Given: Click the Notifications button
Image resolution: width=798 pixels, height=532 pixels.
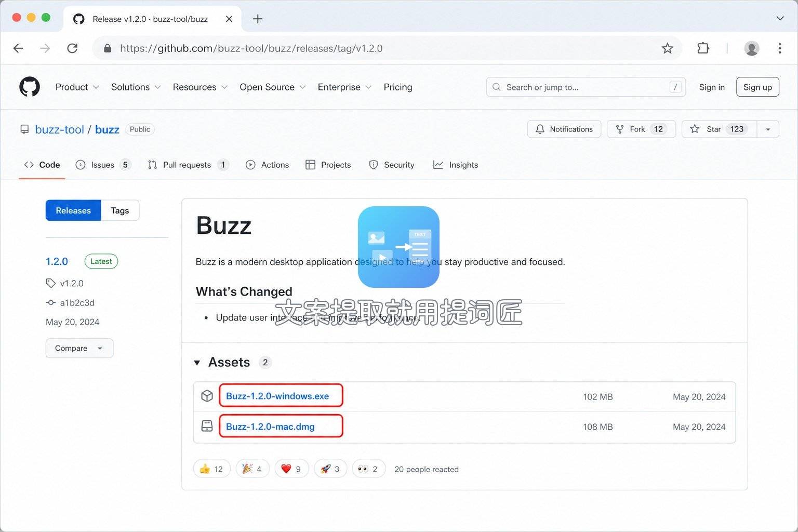Looking at the screenshot, I should pyautogui.click(x=564, y=129).
